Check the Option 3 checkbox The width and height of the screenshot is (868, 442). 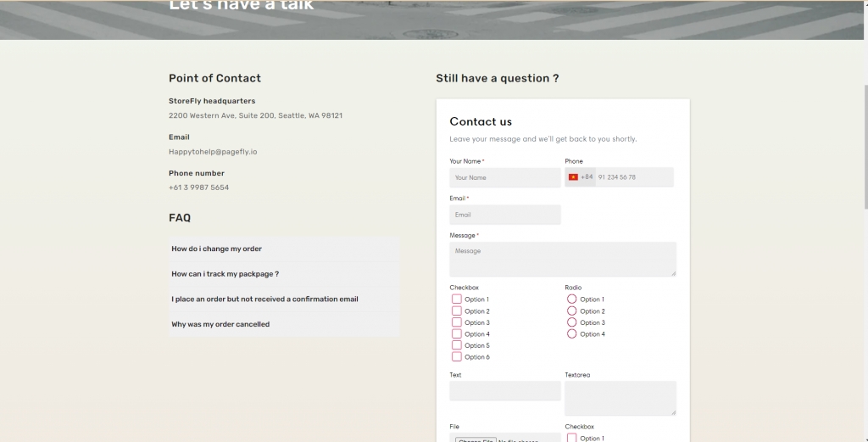[457, 322]
